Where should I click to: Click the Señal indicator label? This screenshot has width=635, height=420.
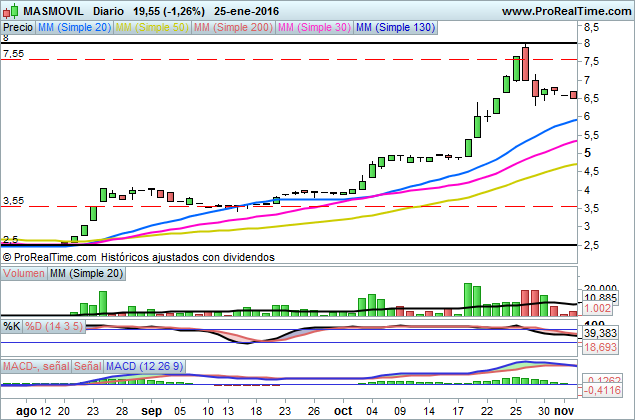point(87,367)
